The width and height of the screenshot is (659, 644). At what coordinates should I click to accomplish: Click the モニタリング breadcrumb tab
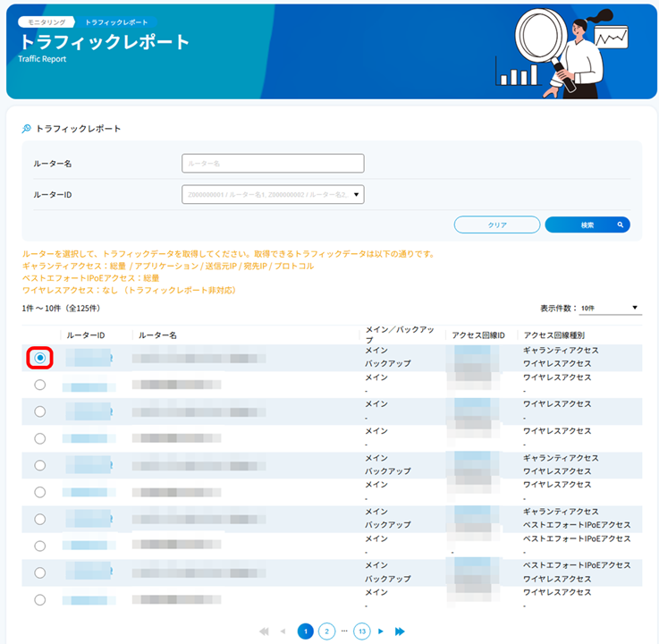click(x=46, y=21)
